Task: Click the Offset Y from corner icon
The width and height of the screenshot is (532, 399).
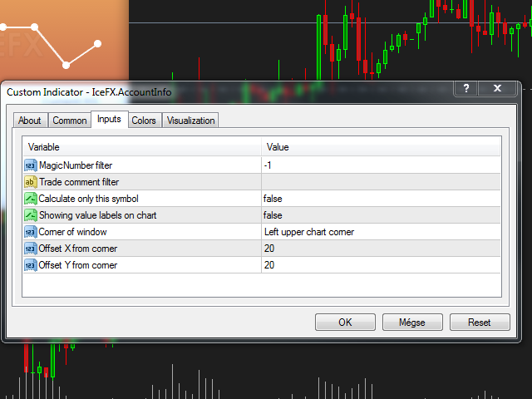Action: pyautogui.click(x=31, y=265)
